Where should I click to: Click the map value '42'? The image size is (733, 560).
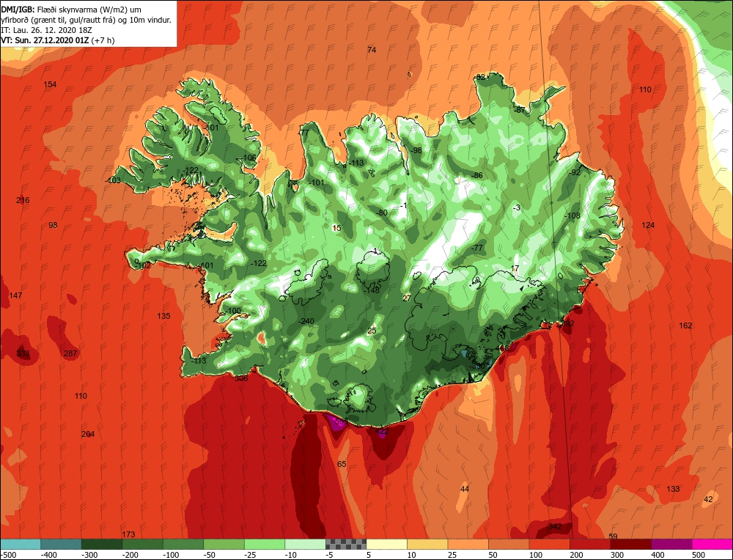(708, 499)
